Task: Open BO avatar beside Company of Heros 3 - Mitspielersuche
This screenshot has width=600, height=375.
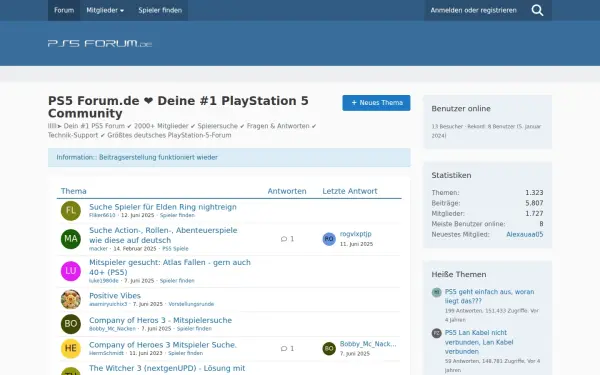Action: click(x=71, y=324)
